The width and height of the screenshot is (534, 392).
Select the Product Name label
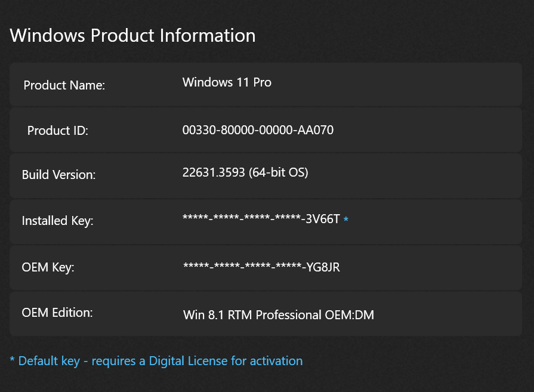click(64, 85)
